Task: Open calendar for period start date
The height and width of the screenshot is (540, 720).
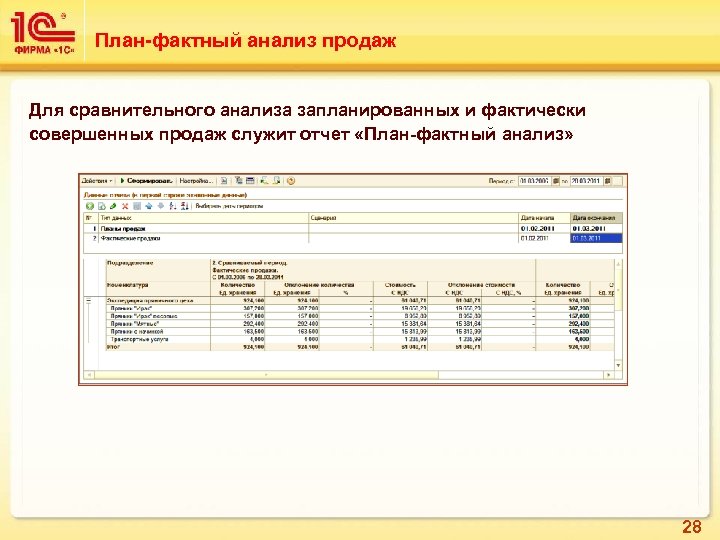Action: click(x=556, y=181)
